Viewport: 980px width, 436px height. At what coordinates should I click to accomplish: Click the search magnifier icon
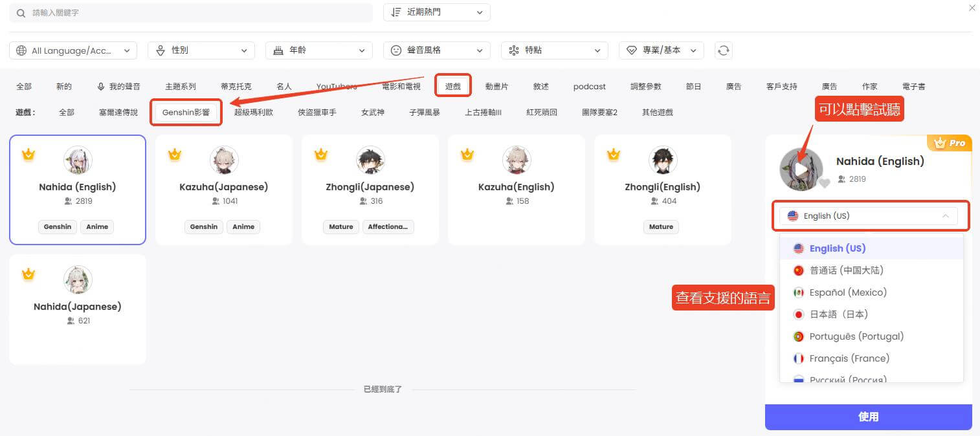[21, 13]
